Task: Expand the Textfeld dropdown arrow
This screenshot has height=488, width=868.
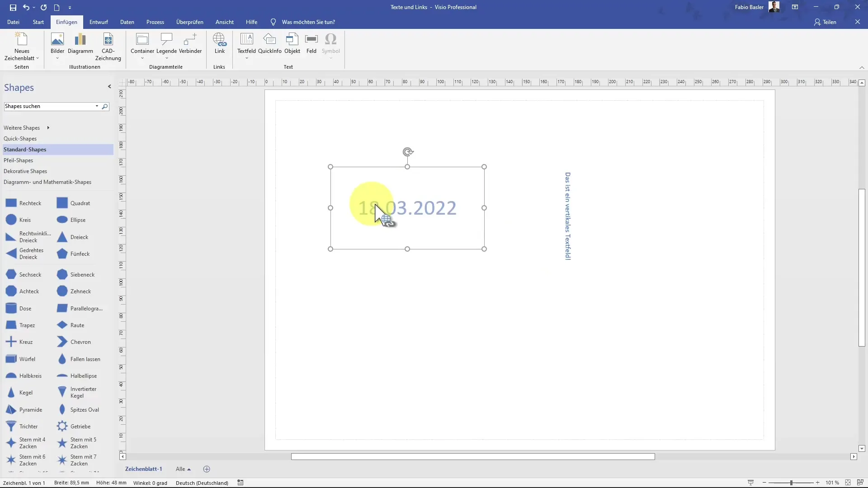Action: (246, 58)
